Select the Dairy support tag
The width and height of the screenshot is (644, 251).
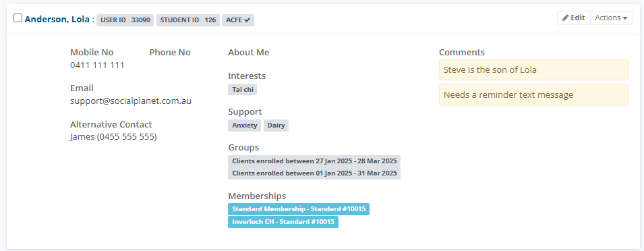[276, 125]
